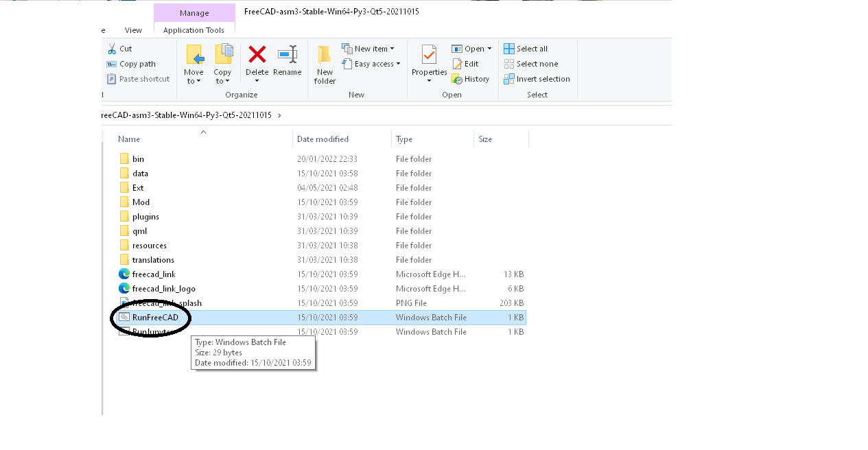Viewport: 868px width, 450px height.
Task: Click the Copy path icon
Action: (x=112, y=64)
